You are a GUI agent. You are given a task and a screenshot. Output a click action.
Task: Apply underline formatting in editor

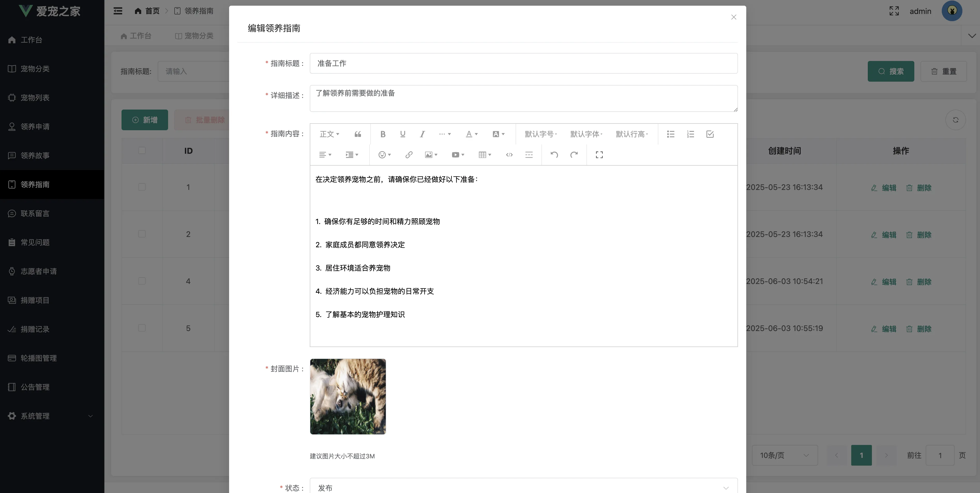pos(403,134)
